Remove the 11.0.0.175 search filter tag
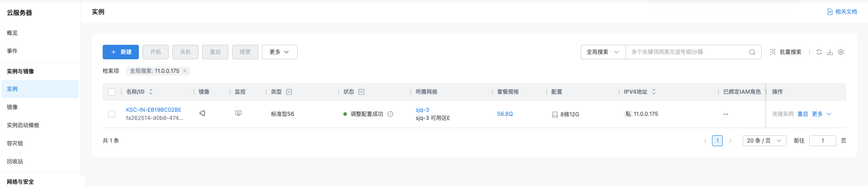The height and width of the screenshot is (186, 868). (x=185, y=71)
